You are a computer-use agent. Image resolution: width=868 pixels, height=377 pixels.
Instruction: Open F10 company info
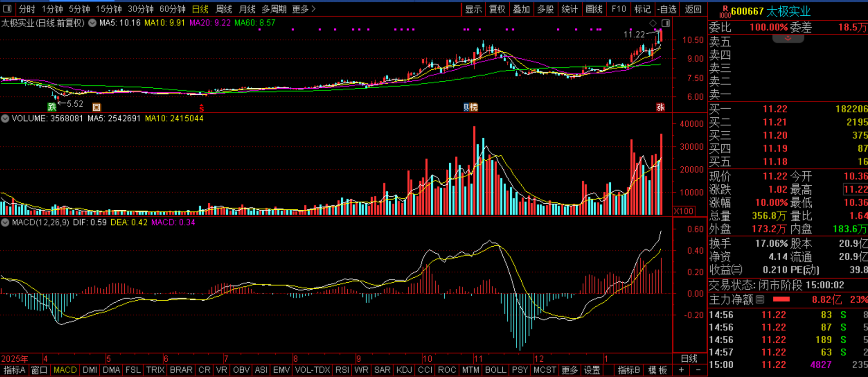click(619, 9)
